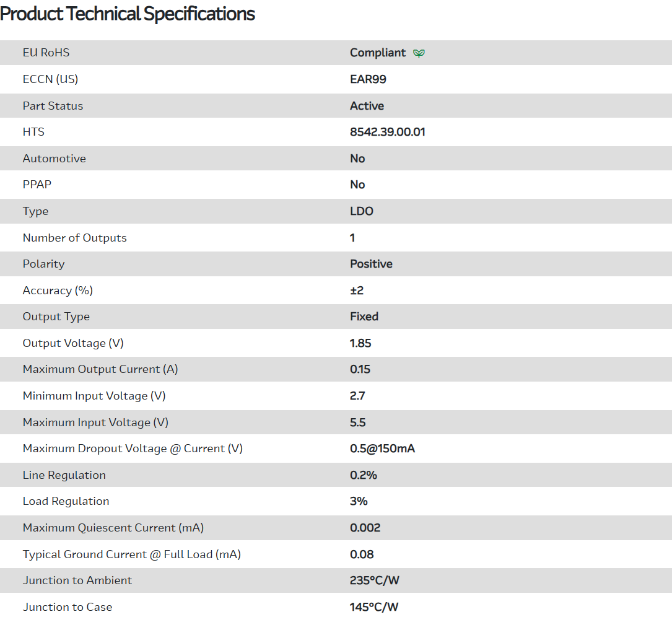This screenshot has height=617, width=672.
Task: Click the Positive polarity value
Action: tap(371, 264)
